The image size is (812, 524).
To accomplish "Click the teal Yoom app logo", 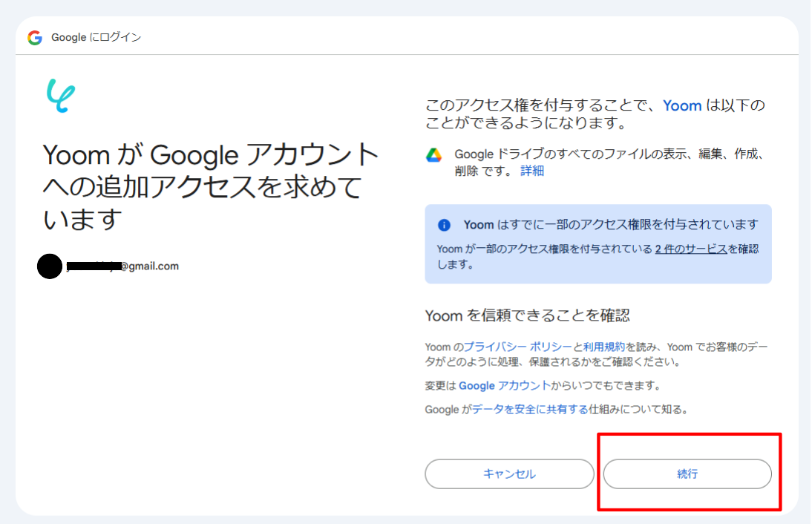I will (60, 95).
